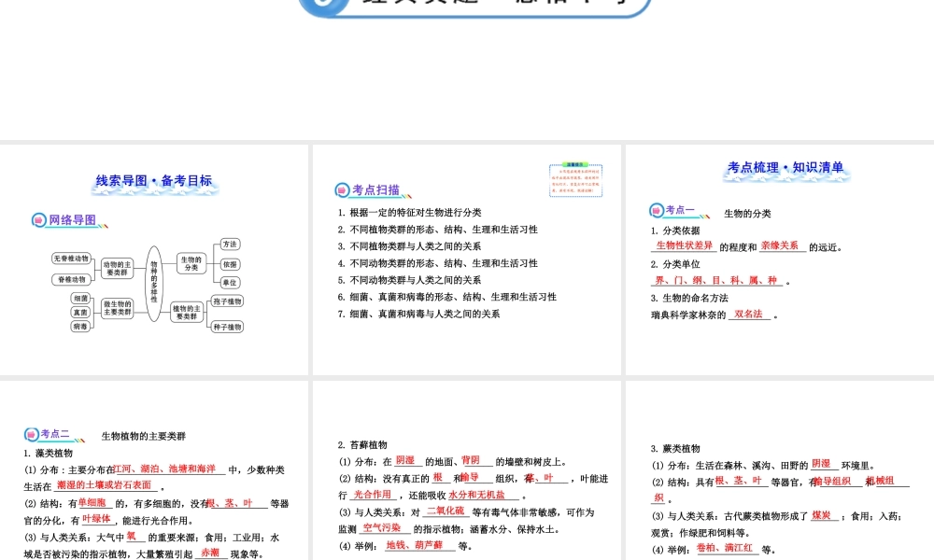Click the 生物的分类 mind map node

point(191,263)
